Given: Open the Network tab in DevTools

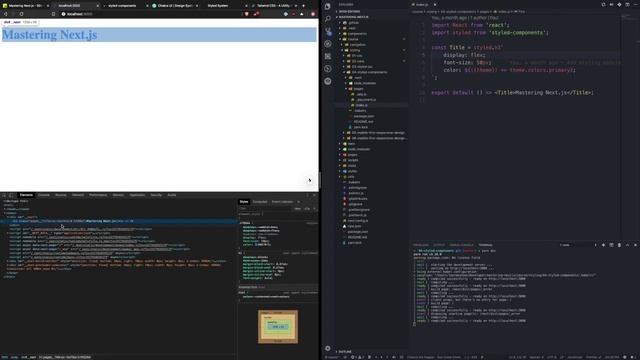Looking at the screenshot, I should [x=78, y=195].
